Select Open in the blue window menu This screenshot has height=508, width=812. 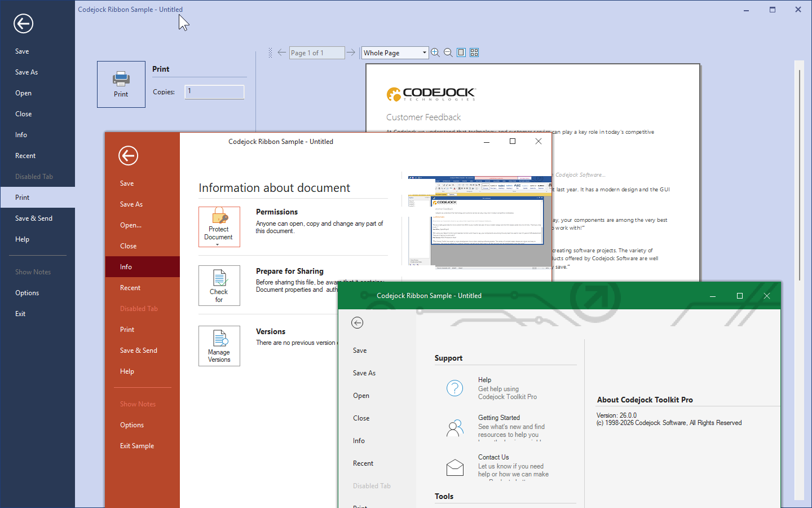(x=37, y=93)
